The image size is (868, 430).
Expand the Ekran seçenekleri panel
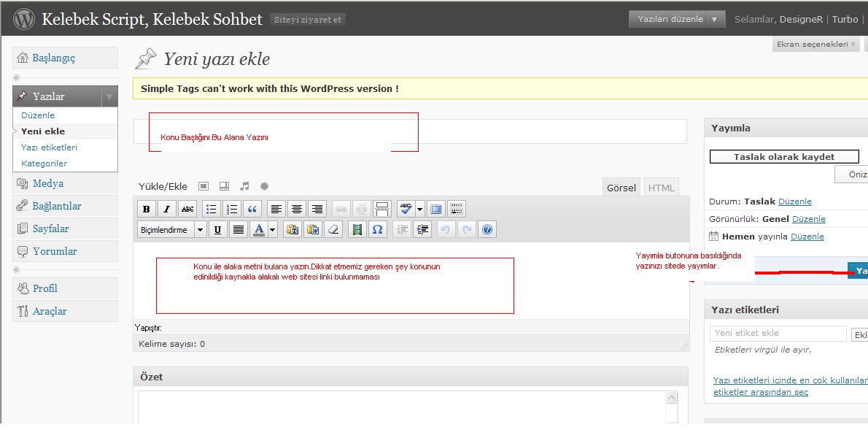(x=816, y=45)
